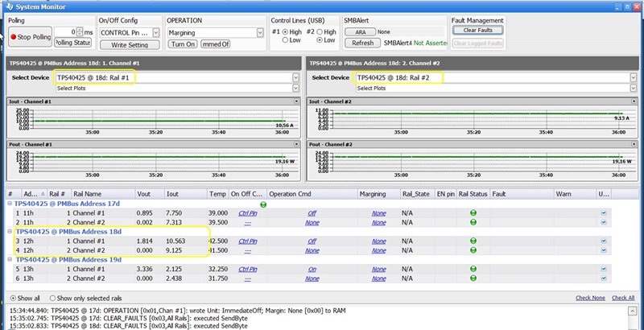
Task: Toggle update checkbox for row 4 (12h Channel #2)
Action: (x=603, y=250)
